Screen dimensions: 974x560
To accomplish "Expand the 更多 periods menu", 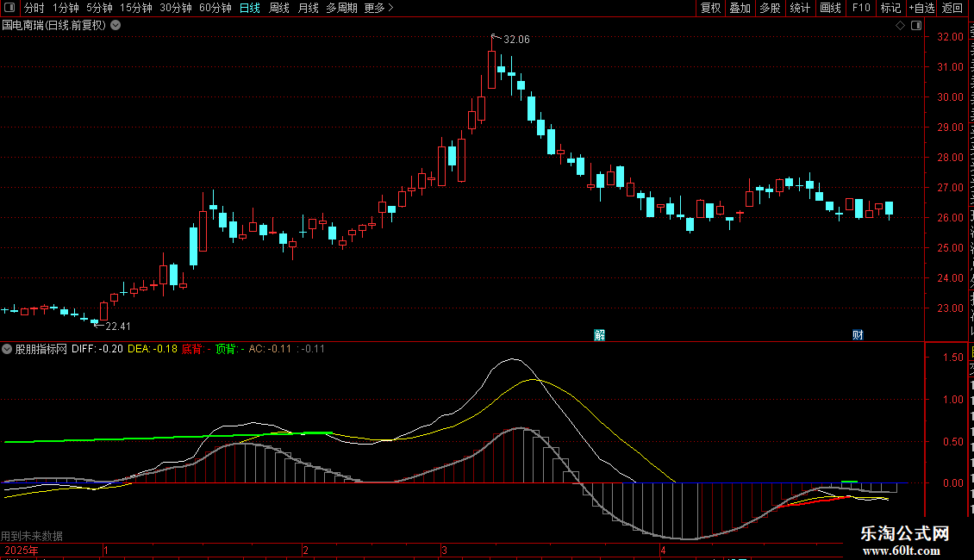I will coord(378,8).
